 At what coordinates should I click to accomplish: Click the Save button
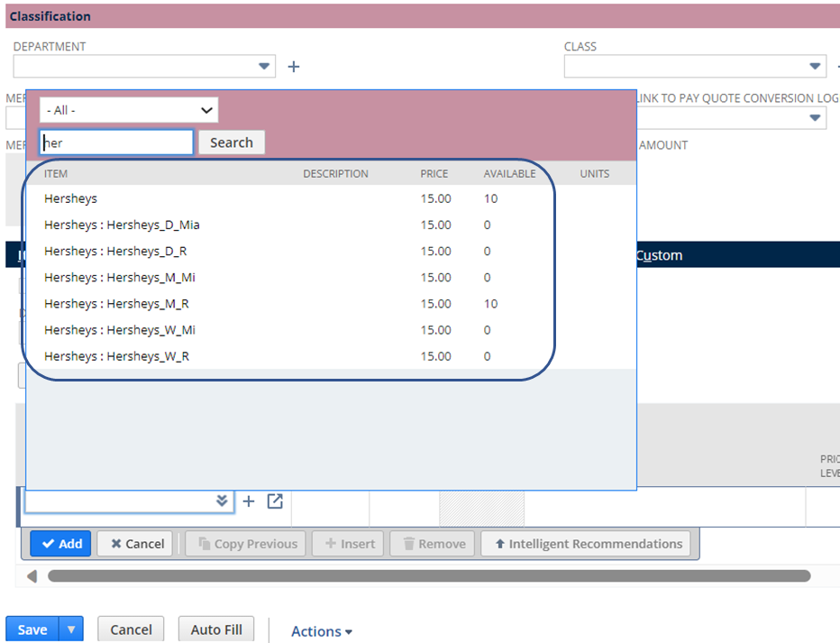[32, 629]
